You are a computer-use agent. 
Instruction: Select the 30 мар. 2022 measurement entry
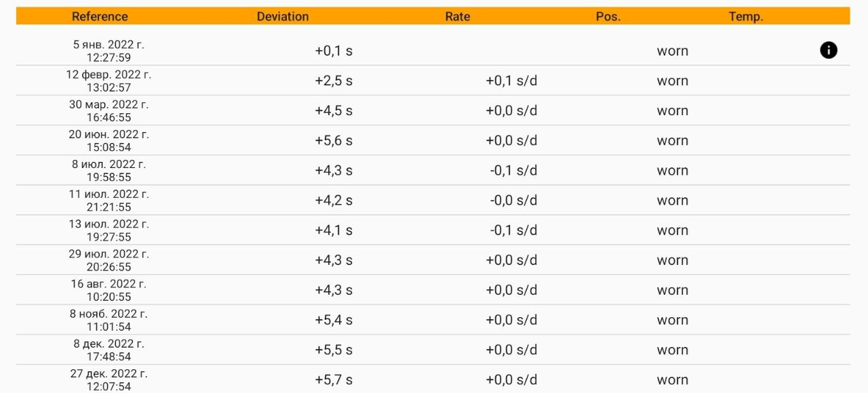coord(108,110)
